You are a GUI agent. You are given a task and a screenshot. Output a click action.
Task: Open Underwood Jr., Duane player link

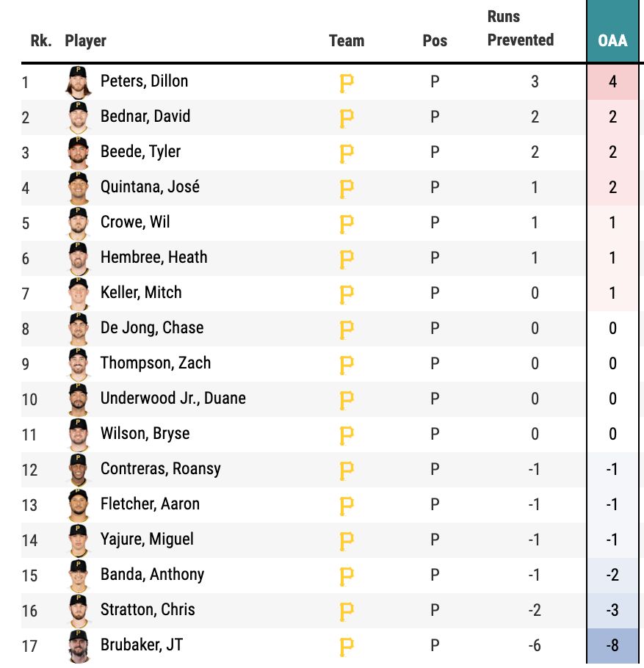pos(173,399)
